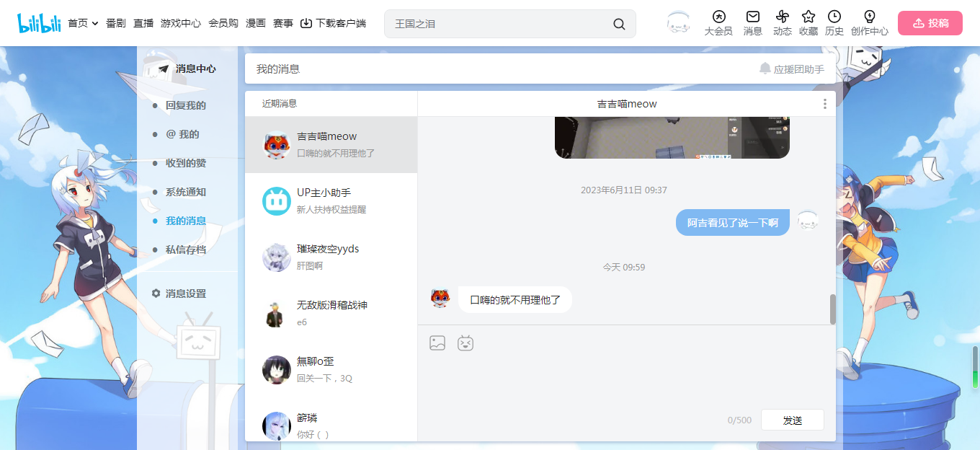Select 回复我的 in sidebar
The height and width of the screenshot is (450, 980).
pos(186,105)
